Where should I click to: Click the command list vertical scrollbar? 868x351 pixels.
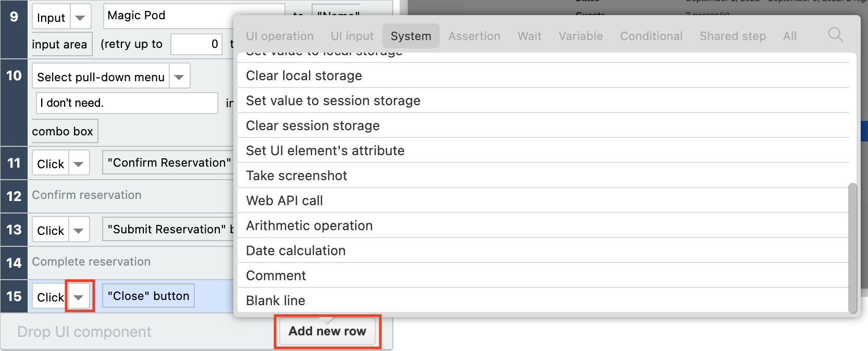point(852,248)
